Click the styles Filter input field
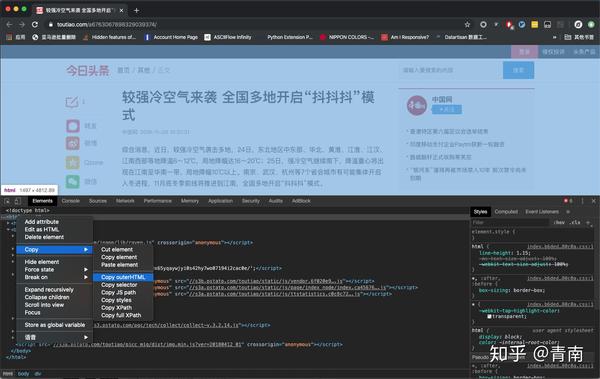 [x=509, y=222]
